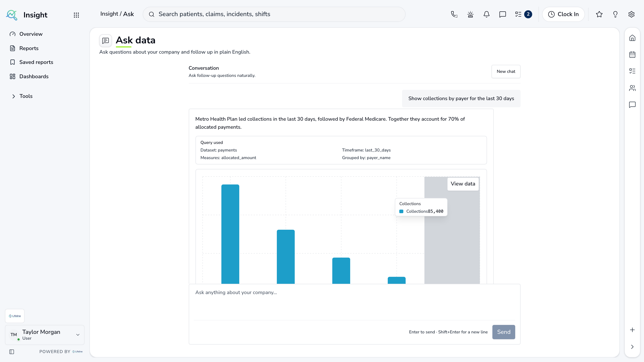Click the 'Show collections by payer' message
Screen dimensions: 644x362
coord(461,98)
